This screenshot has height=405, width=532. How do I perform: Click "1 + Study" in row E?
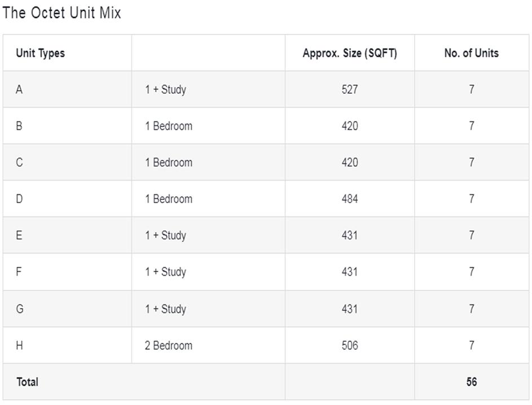[165, 236]
